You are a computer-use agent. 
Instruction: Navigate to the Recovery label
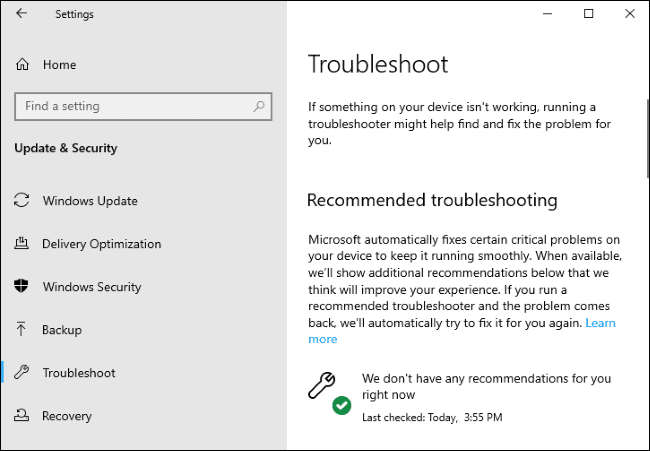[x=67, y=416]
